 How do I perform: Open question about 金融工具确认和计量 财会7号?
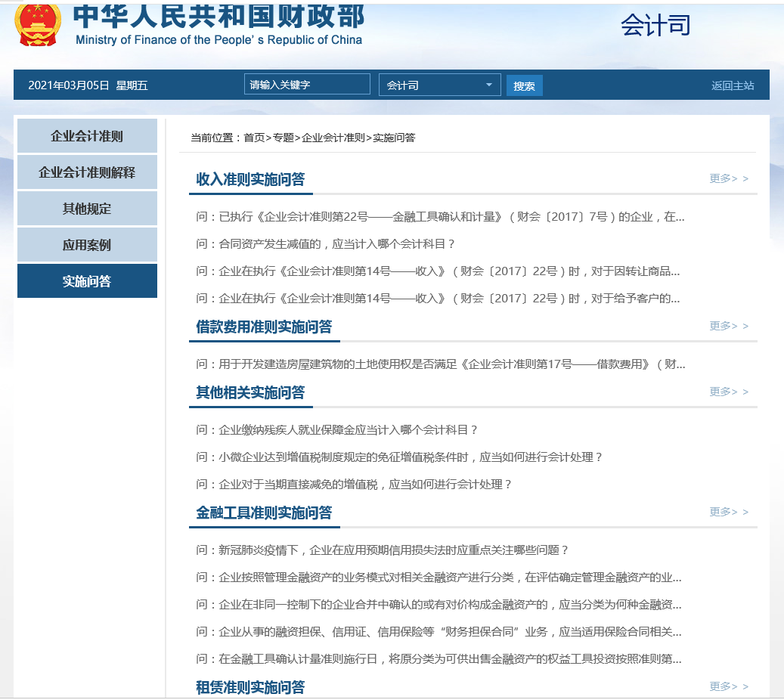pyautogui.click(x=441, y=216)
